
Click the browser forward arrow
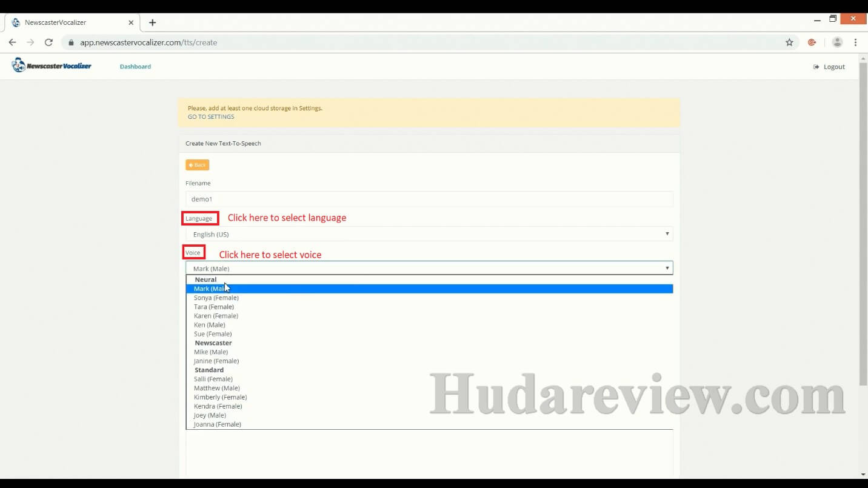point(30,42)
